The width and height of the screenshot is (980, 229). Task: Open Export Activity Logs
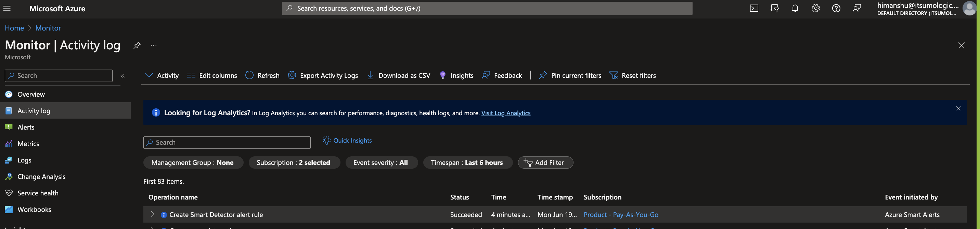pyautogui.click(x=323, y=75)
